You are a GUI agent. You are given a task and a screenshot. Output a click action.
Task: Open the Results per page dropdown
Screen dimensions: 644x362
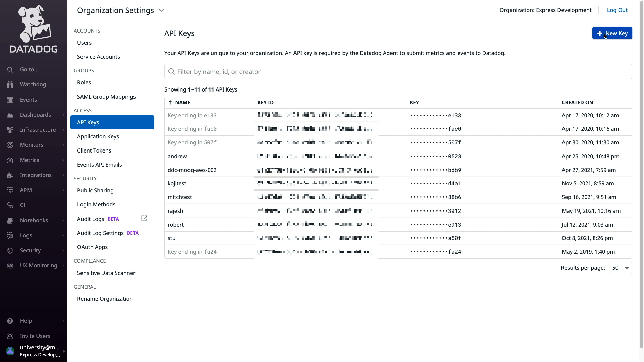(x=620, y=268)
